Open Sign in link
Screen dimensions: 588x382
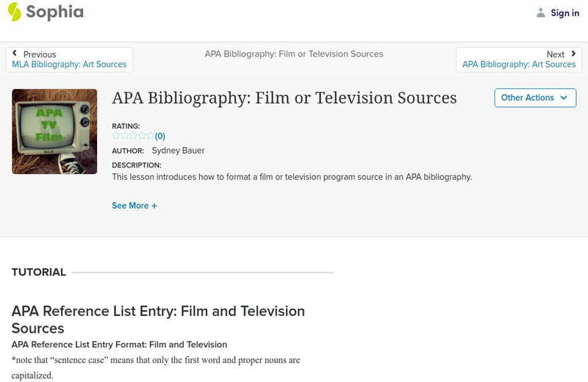564,13
